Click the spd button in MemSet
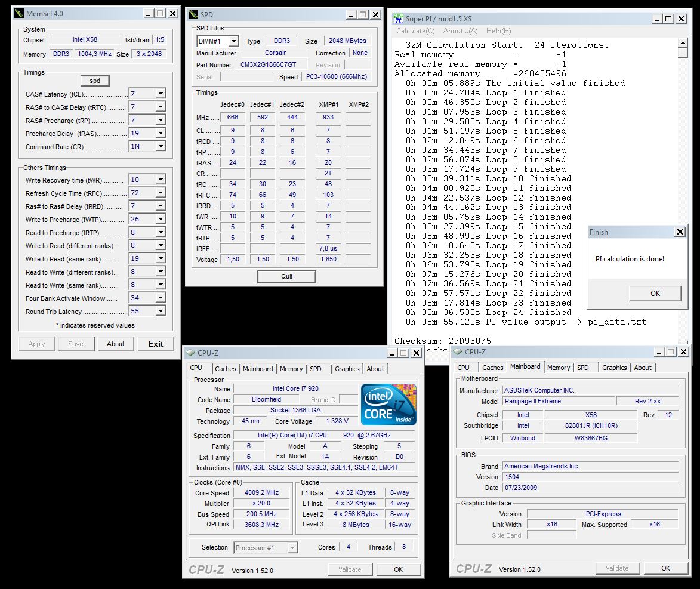700x589 pixels. 95,81
